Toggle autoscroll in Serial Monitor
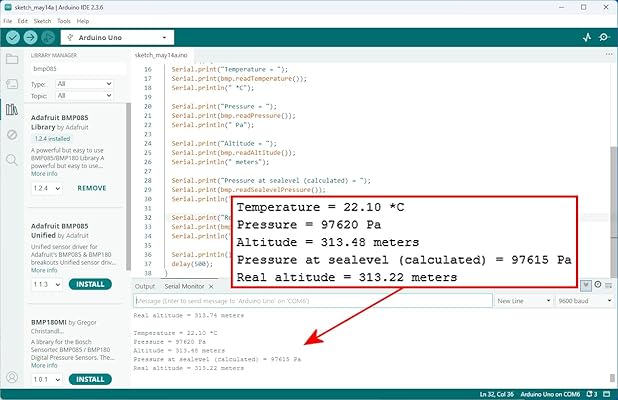Viewport: 618px width, 400px height. pyautogui.click(x=586, y=285)
